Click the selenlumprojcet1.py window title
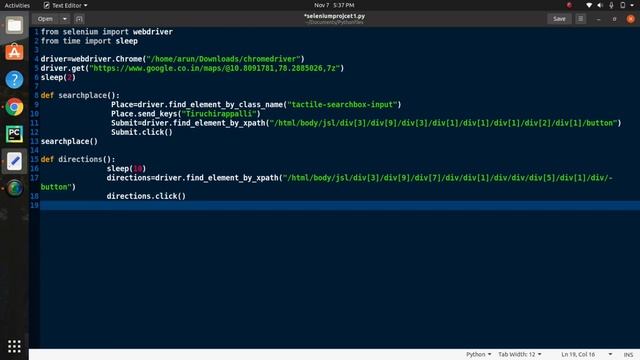The image size is (640, 360). tap(334, 16)
